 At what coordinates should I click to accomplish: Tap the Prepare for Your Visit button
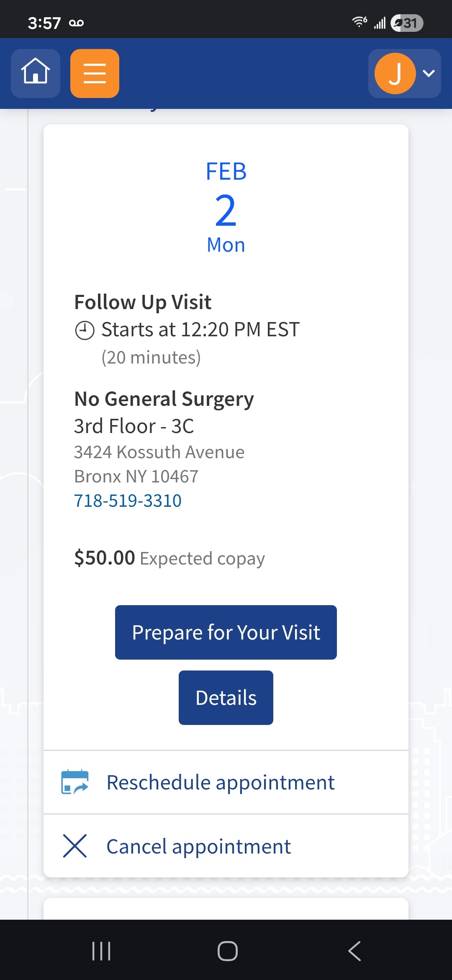point(226,632)
